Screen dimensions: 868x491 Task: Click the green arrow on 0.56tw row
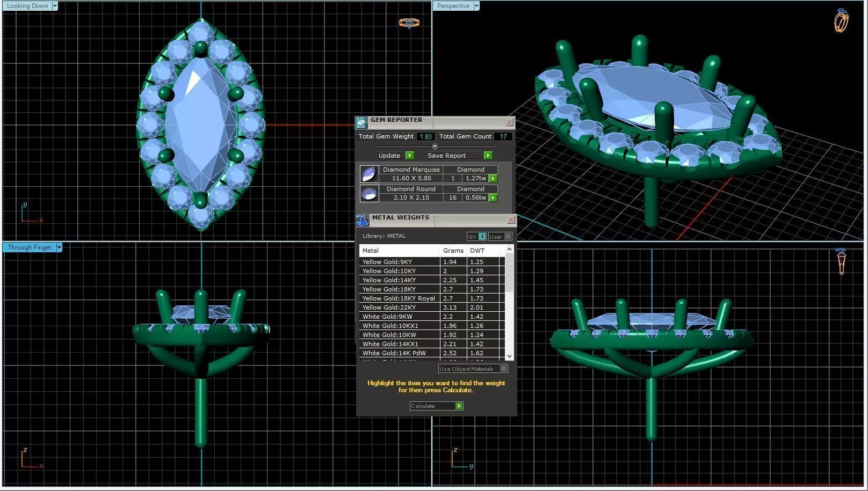(x=493, y=198)
